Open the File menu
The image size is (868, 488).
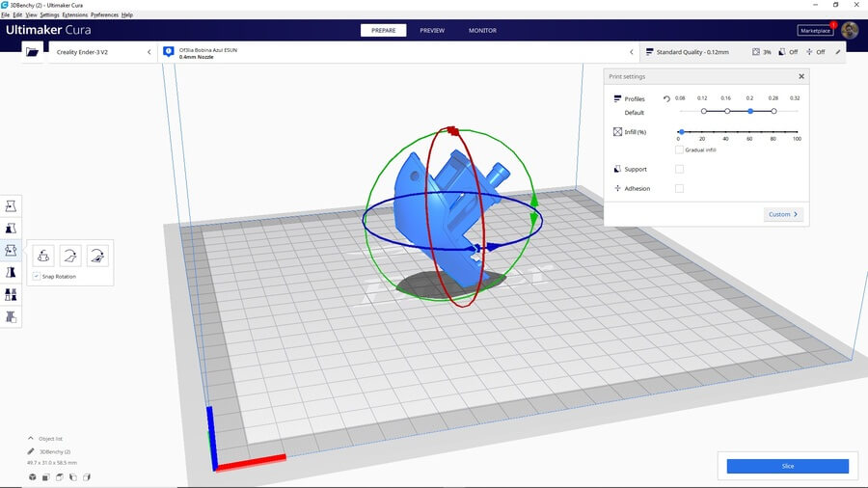coord(5,14)
